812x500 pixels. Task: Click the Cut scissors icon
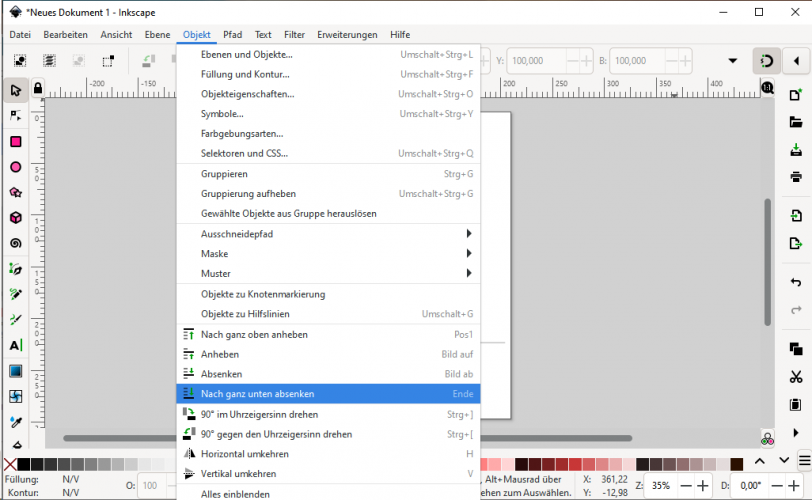click(796, 376)
